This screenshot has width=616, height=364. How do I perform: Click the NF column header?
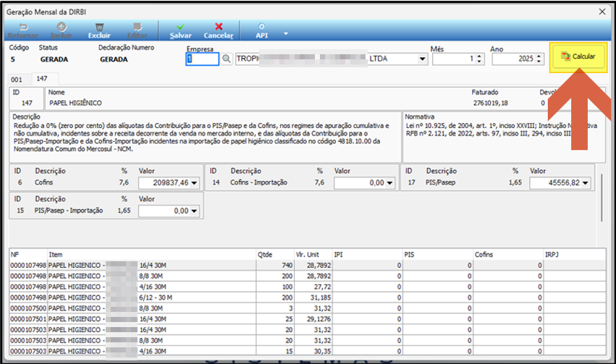tap(28, 255)
